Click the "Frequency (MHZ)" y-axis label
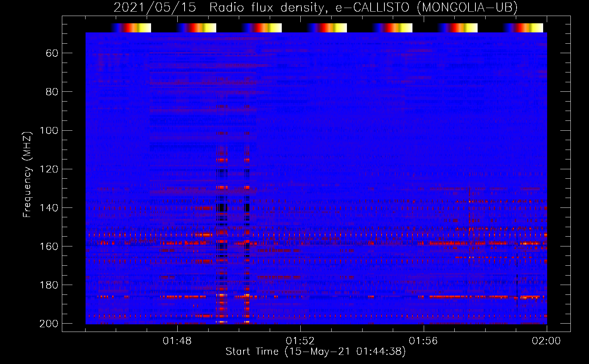The image size is (589, 364). (x=27, y=174)
